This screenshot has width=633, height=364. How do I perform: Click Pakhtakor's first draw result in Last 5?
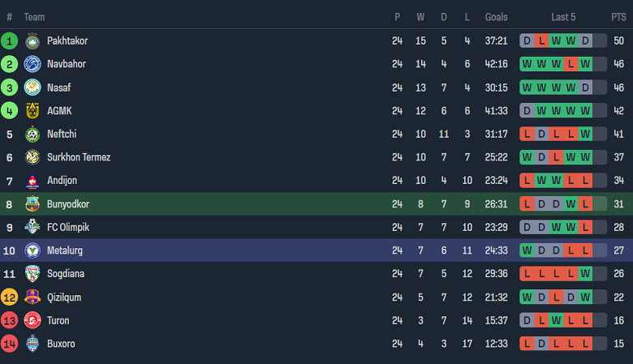point(527,41)
